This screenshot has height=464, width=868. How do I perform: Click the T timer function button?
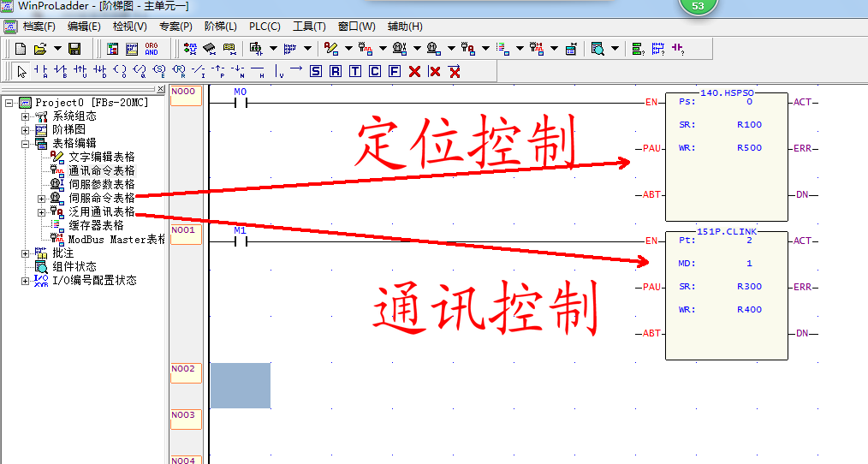(x=355, y=71)
